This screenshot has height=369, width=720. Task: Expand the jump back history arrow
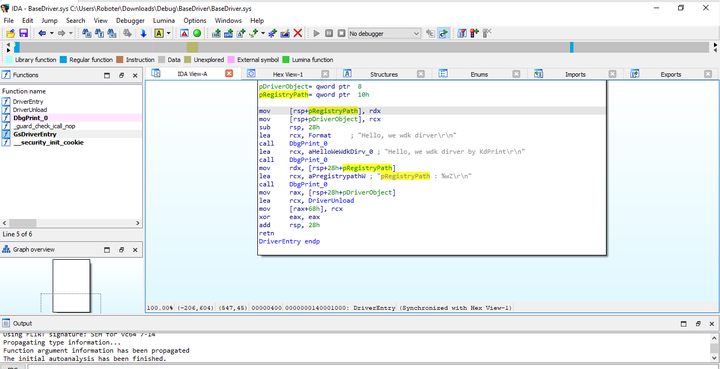coord(51,33)
